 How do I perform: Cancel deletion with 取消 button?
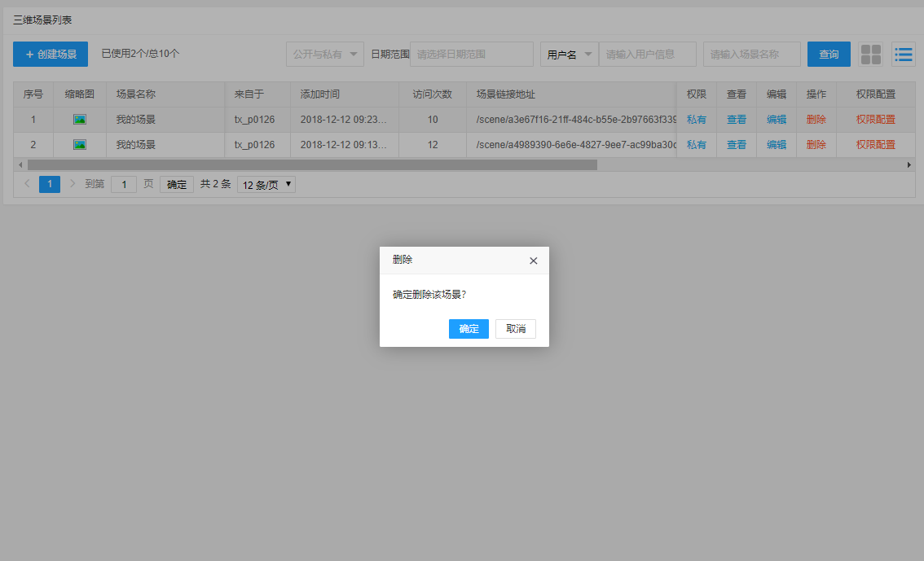(x=516, y=329)
